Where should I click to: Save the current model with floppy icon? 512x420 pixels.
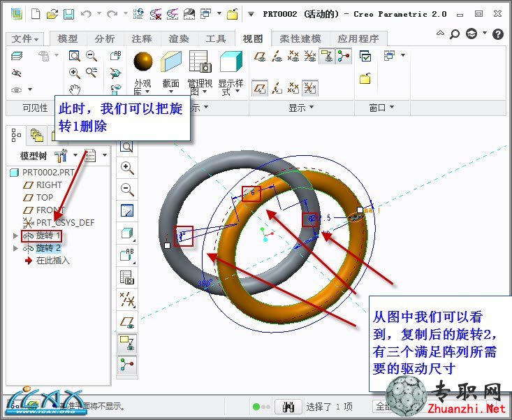(x=68, y=14)
